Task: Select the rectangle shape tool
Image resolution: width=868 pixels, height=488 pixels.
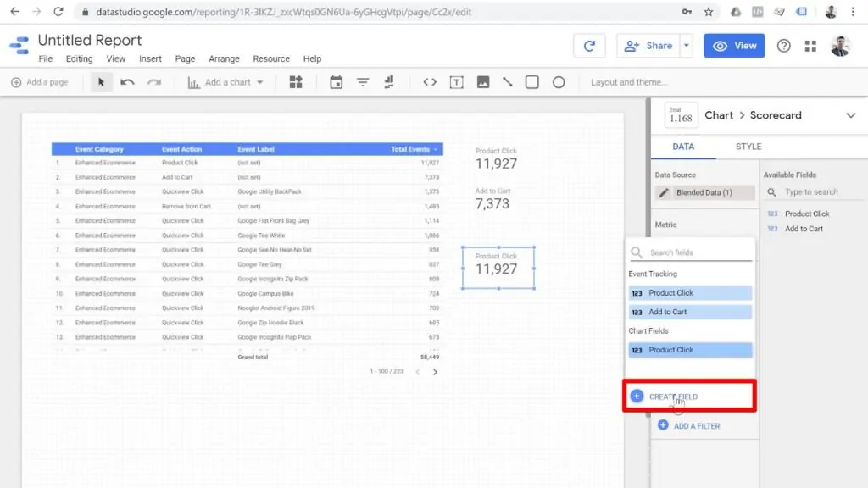Action: pos(531,82)
